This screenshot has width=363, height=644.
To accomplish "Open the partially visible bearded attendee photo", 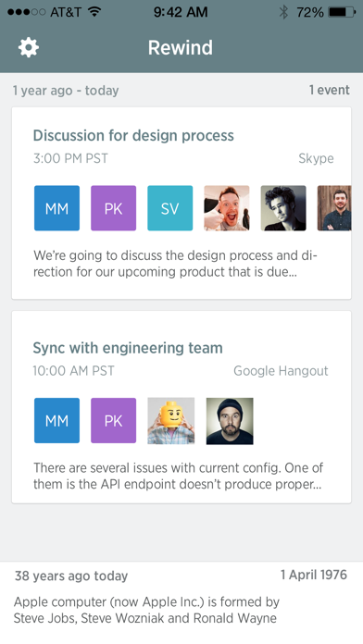I will point(334,208).
